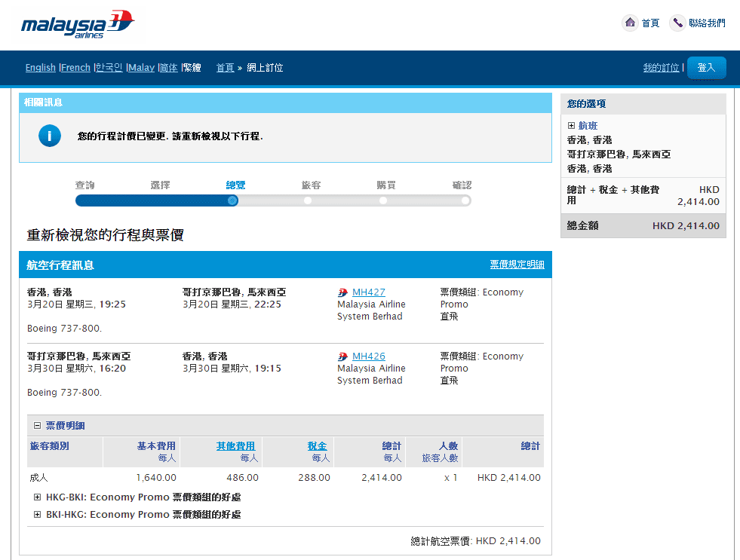Open the 票價規定明細 fare rules link
Screen dimensions: 740x560
[x=517, y=265]
